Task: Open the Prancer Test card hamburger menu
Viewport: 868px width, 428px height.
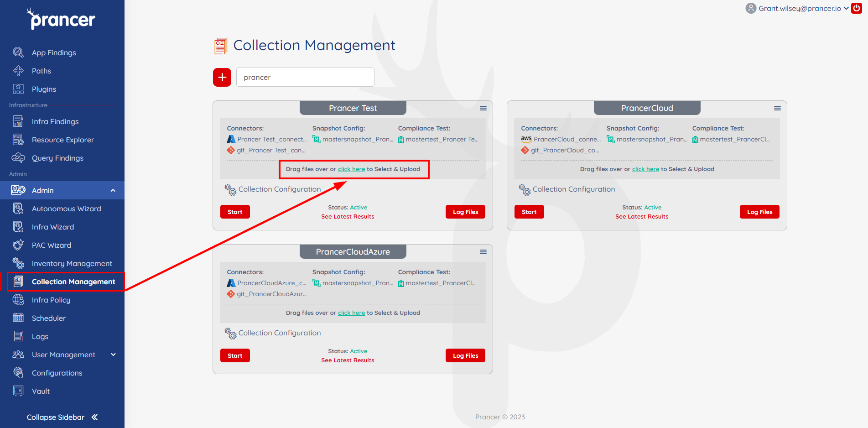Action: pyautogui.click(x=483, y=108)
